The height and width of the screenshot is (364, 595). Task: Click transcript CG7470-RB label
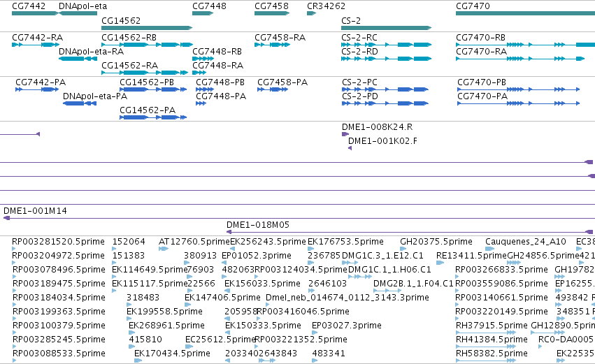click(481, 38)
